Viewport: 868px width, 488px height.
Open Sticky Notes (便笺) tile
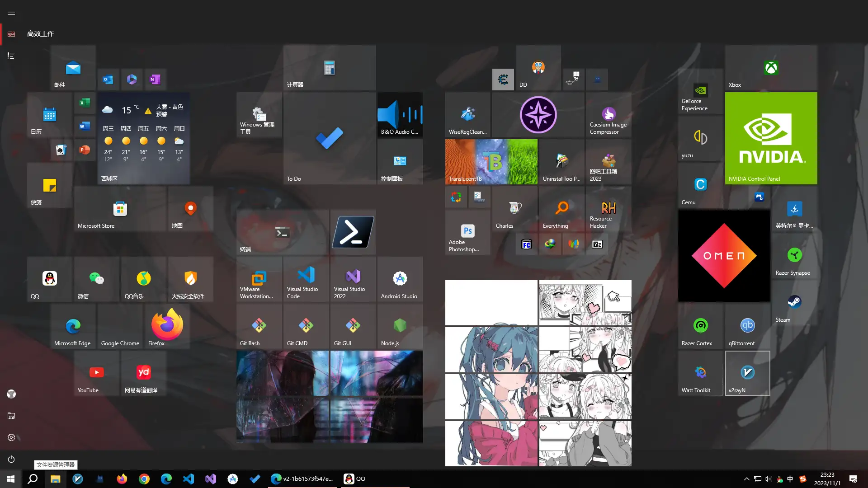49,185
